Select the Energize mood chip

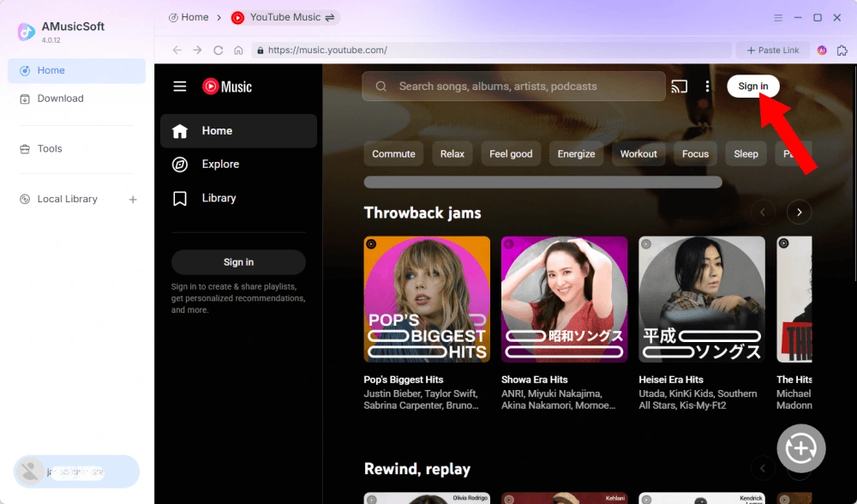click(576, 153)
